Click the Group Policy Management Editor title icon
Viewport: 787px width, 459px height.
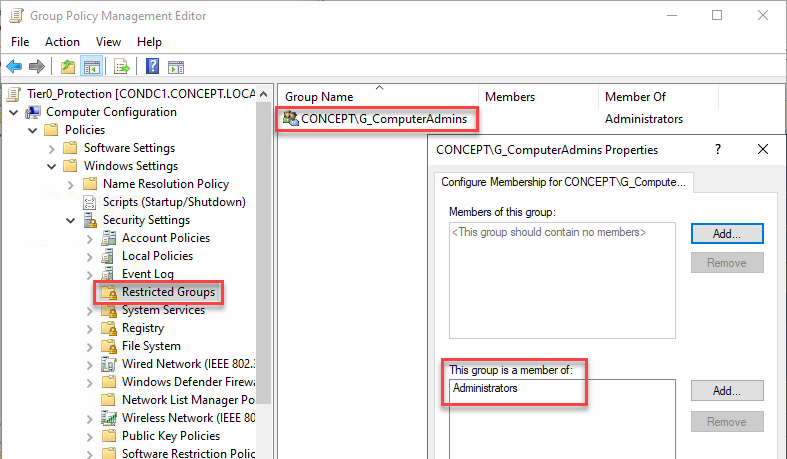point(17,16)
